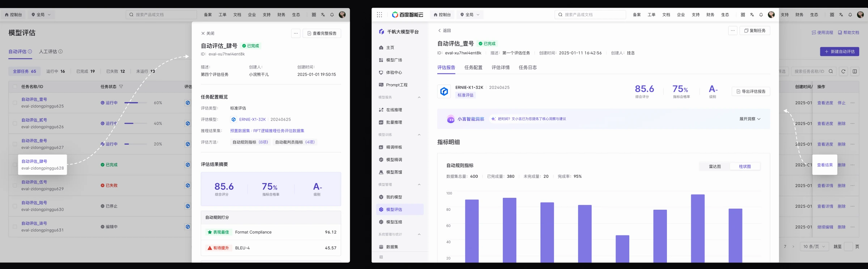This screenshot has width=868, height=269.
Task: Click 查看完整报告 button in the drawer
Action: tap(322, 33)
